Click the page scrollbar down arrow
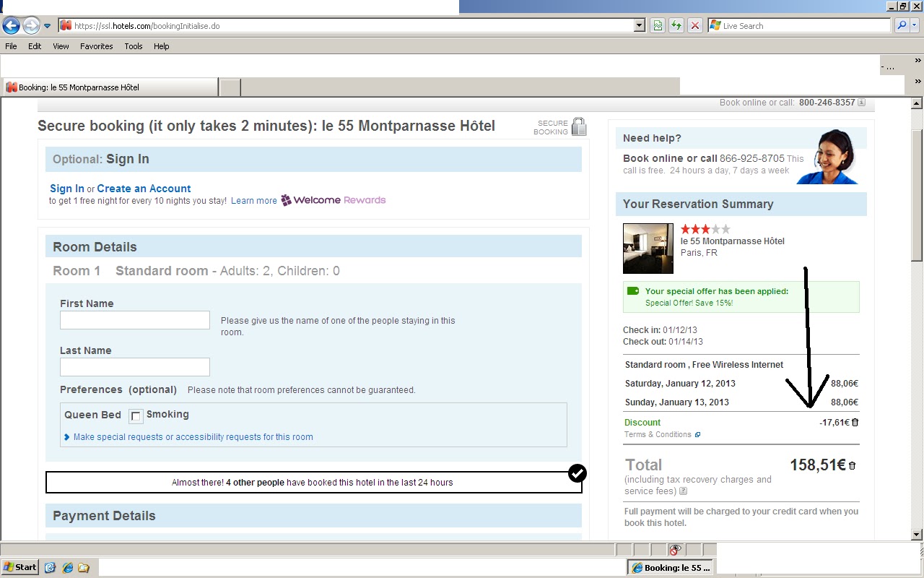This screenshot has width=924, height=578. [x=917, y=535]
